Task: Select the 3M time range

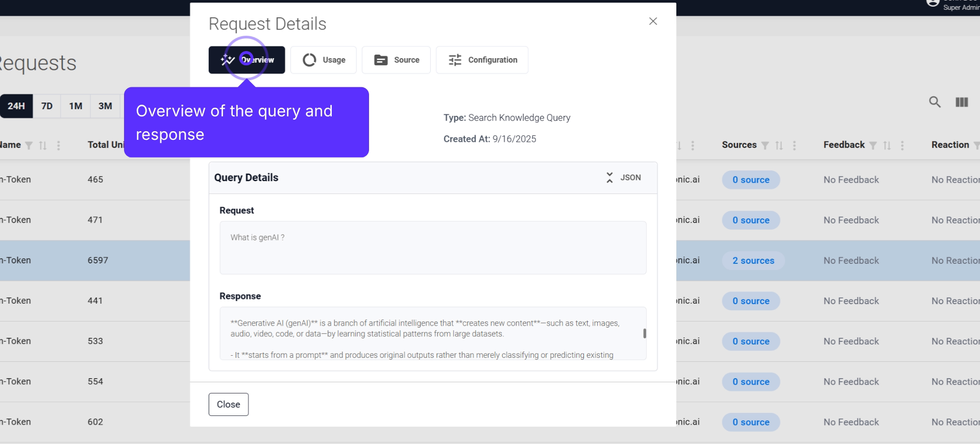Action: [105, 106]
